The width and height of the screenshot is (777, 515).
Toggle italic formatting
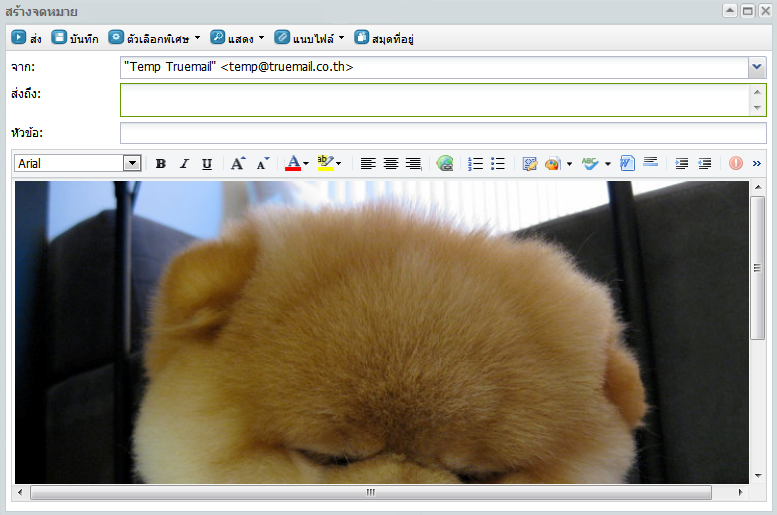click(184, 164)
